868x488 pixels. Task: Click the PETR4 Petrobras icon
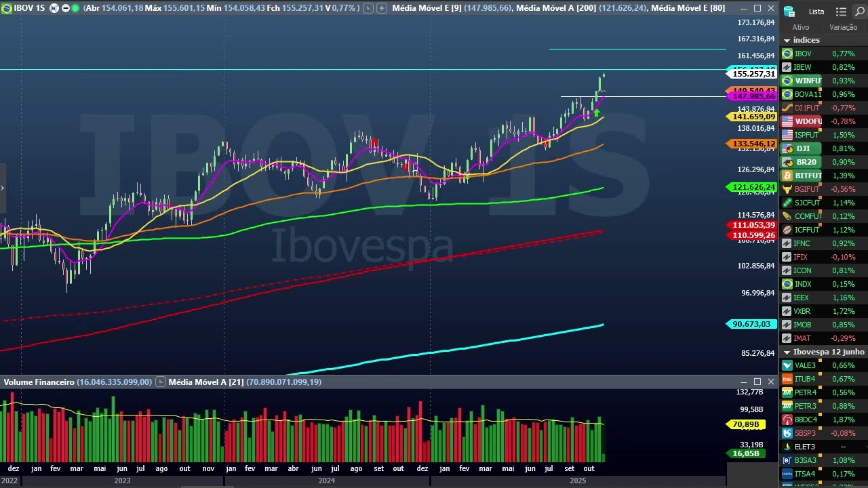click(x=787, y=392)
